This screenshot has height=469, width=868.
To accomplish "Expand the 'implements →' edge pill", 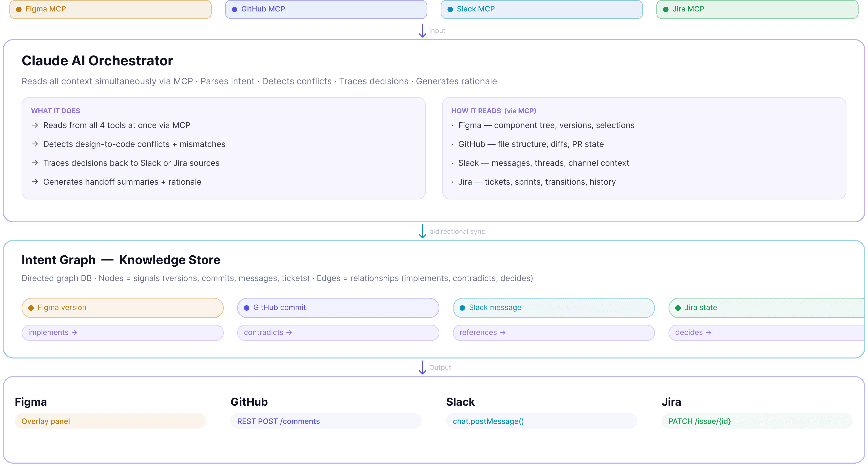I will pyautogui.click(x=122, y=332).
